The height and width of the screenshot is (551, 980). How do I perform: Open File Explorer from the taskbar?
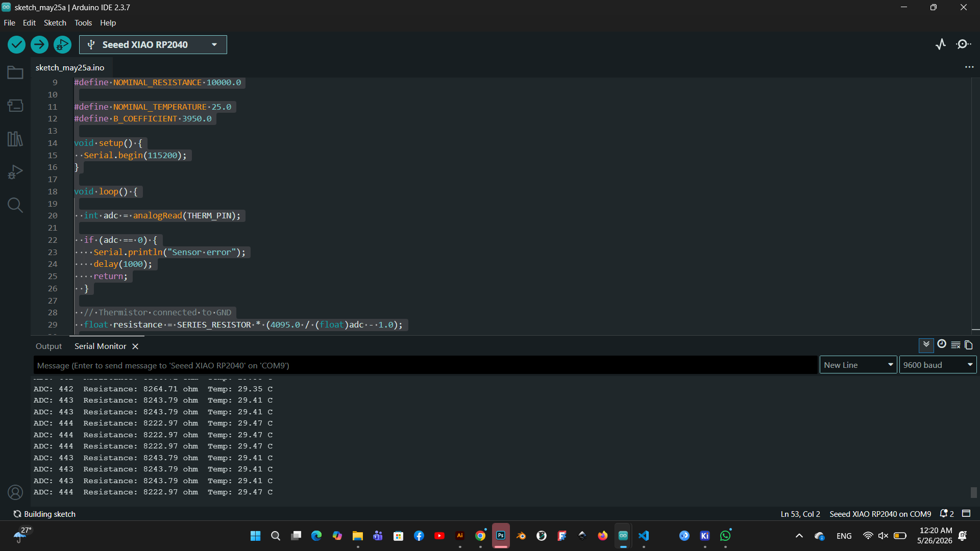(357, 536)
